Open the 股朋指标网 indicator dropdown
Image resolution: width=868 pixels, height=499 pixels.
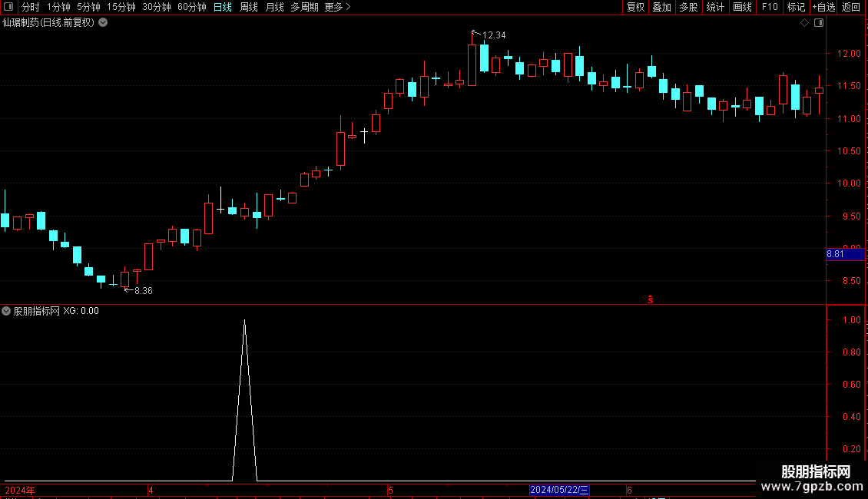6,311
